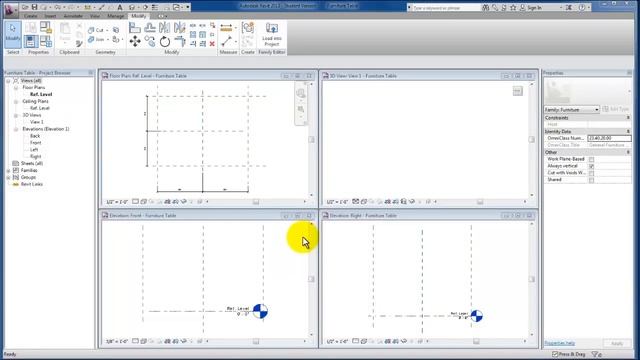
Task: Click the Measure Between Two References icon
Action: coord(226,41)
